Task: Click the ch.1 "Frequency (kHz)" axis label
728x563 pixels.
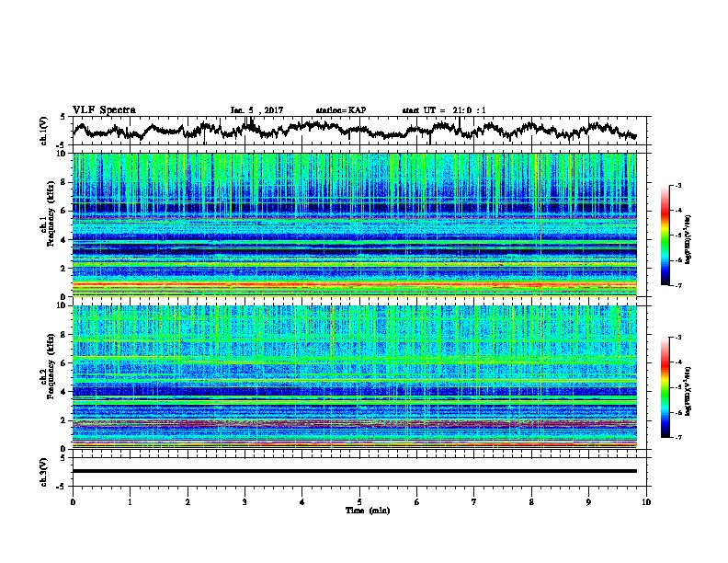Action: 51,214
